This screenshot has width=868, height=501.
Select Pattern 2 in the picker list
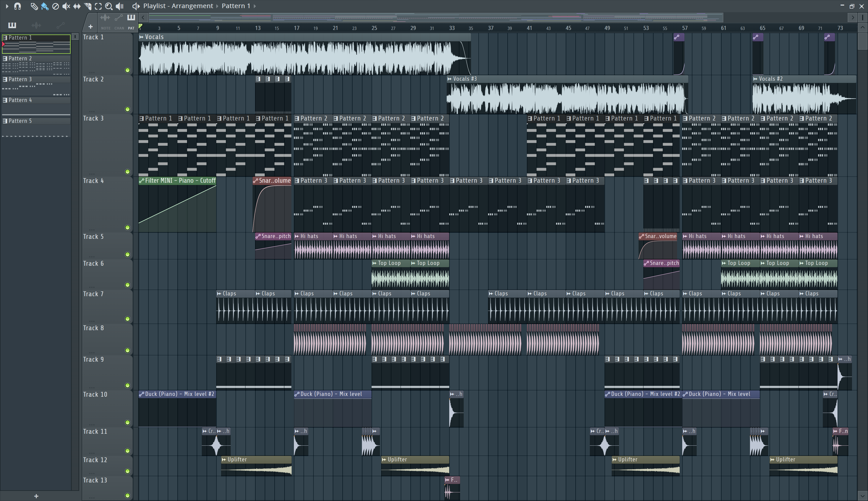tap(36, 65)
